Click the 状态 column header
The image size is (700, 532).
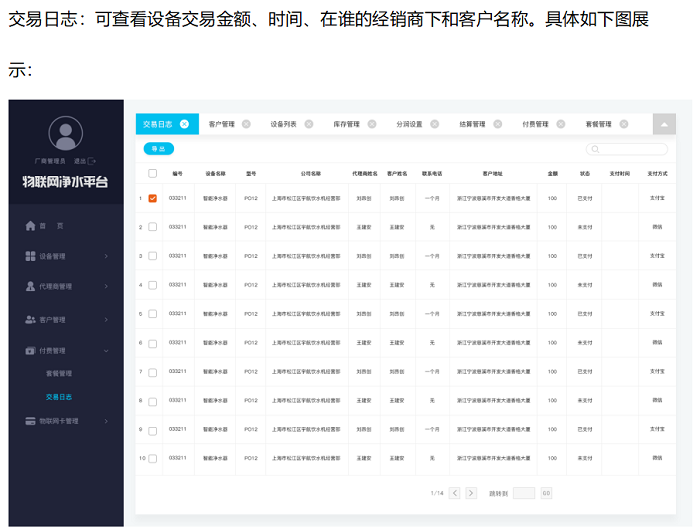(585, 173)
